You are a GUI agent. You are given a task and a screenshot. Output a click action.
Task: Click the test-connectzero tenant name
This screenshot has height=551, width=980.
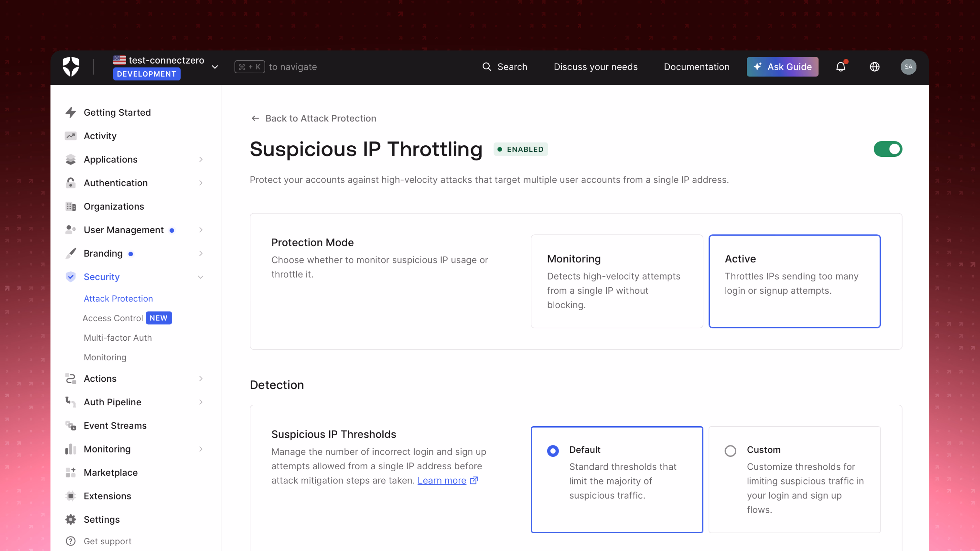[166, 61]
